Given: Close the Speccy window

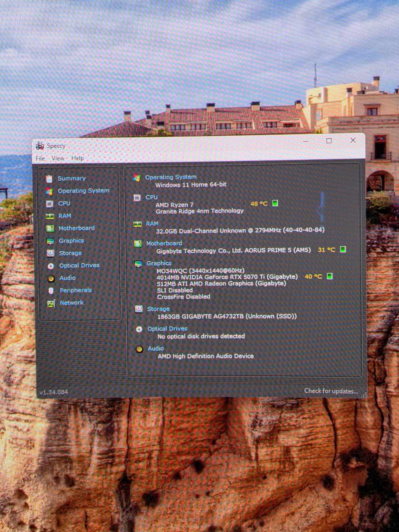Looking at the screenshot, I should click(353, 140).
